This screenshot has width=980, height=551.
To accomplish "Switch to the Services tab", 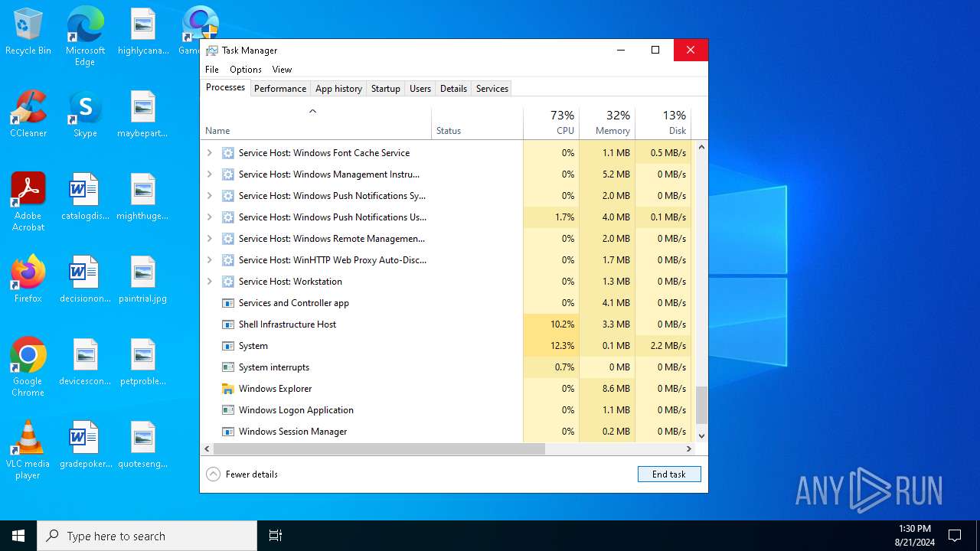I will point(492,89).
